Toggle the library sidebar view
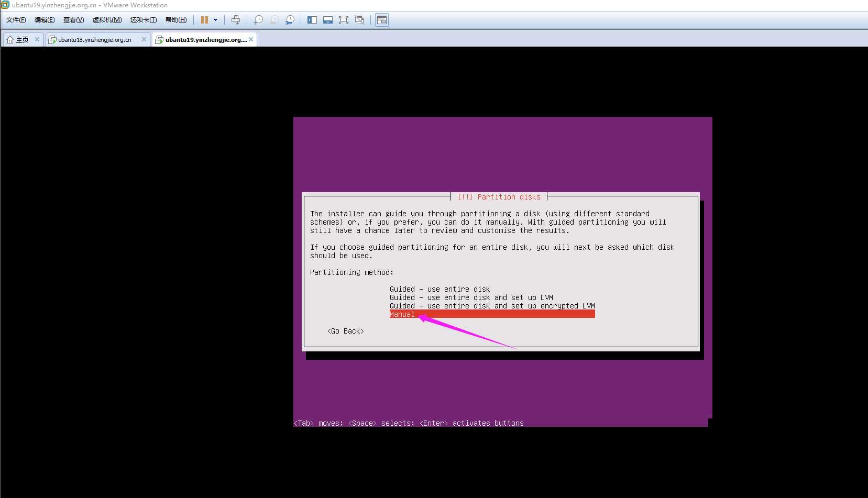 coord(312,20)
